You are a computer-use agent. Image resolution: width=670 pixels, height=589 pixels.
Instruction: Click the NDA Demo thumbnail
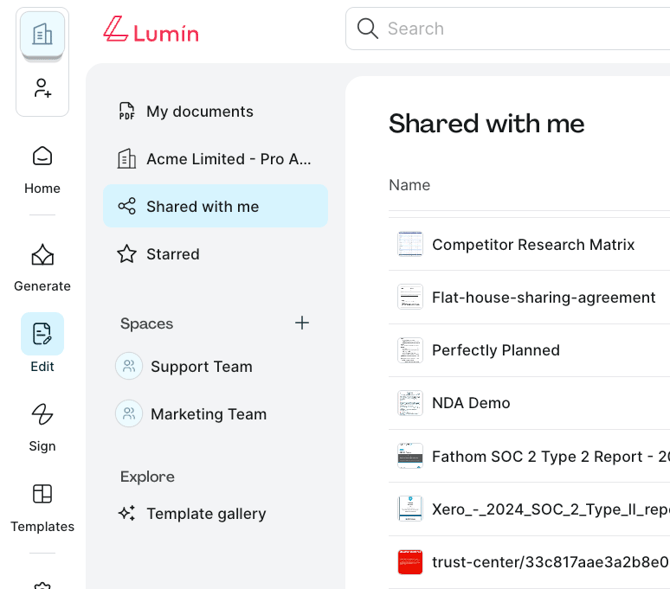(x=410, y=403)
